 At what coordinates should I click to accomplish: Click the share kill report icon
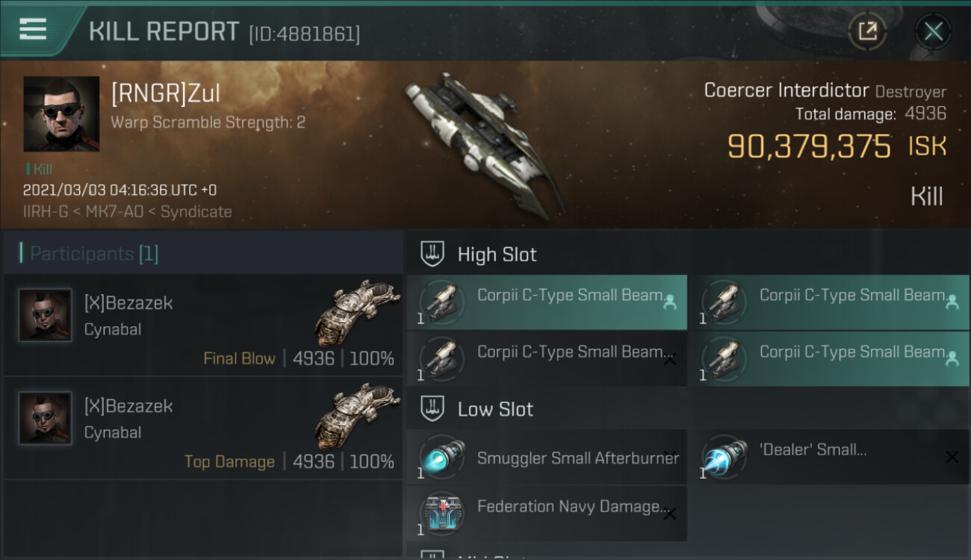click(867, 31)
